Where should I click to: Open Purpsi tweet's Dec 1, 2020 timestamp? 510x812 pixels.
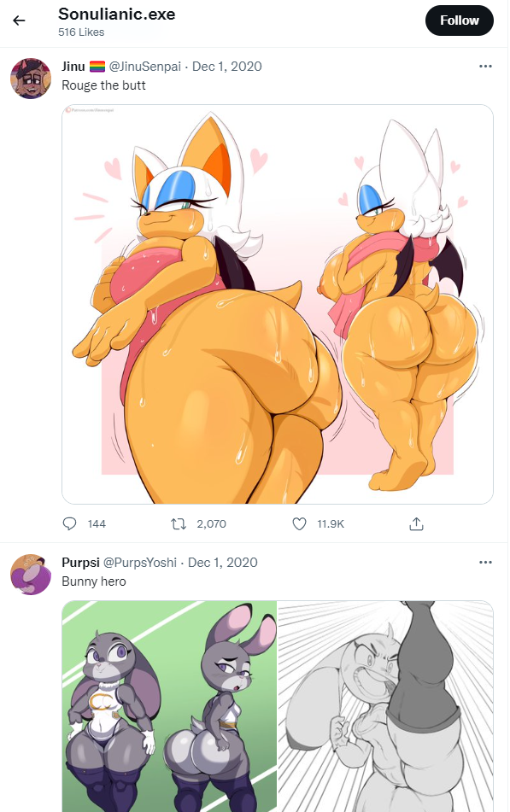pos(223,563)
